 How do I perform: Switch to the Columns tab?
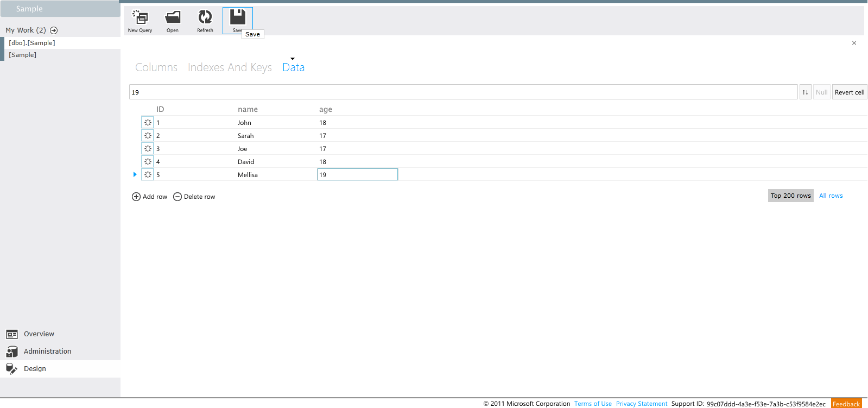point(156,67)
